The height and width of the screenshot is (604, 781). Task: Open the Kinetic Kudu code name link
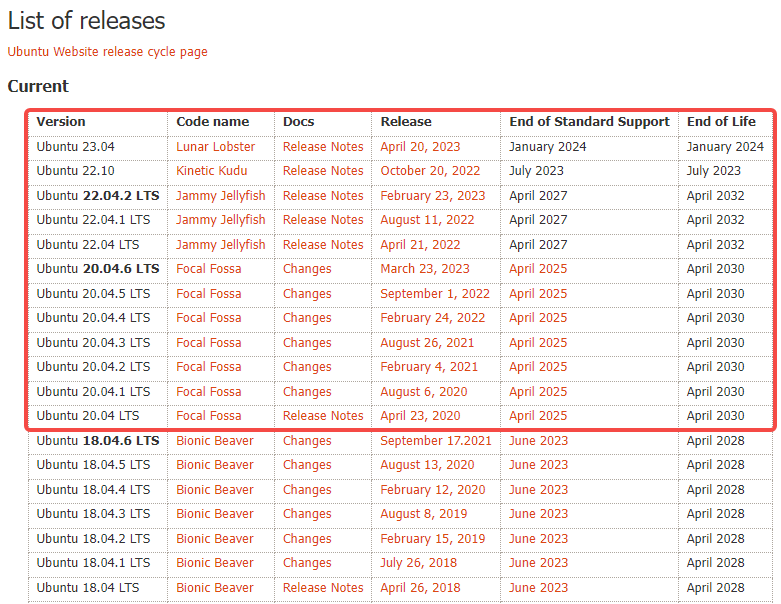click(x=211, y=171)
